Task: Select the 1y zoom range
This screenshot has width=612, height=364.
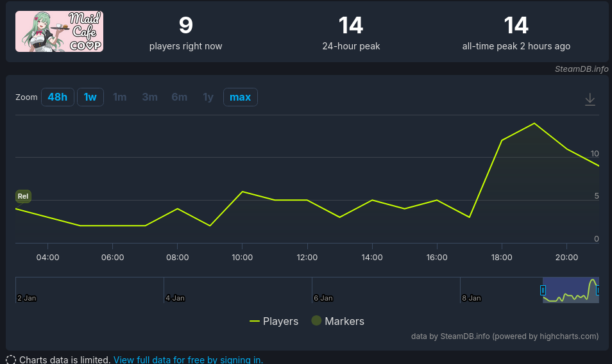Action: 208,97
